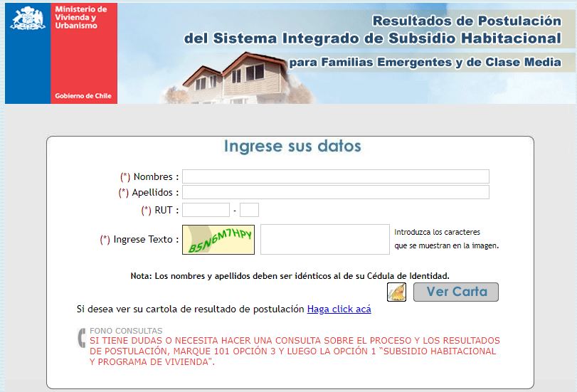The height and width of the screenshot is (392, 577).
Task: Click the 'FONO CONSULTAS' label
Action: click(125, 331)
